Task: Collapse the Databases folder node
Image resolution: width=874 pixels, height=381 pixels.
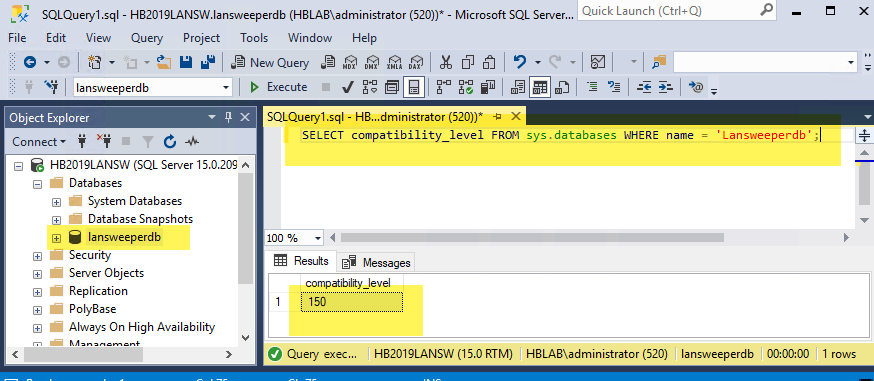Action: coord(37,183)
